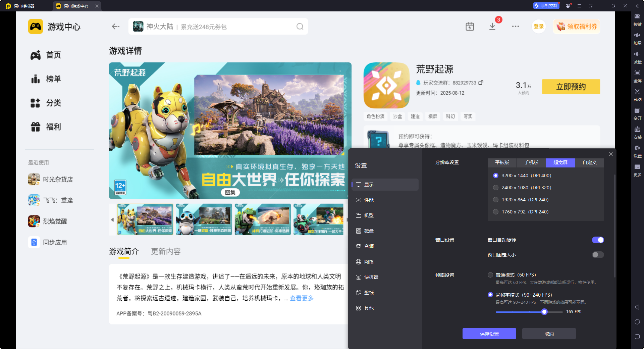The image size is (644, 349).
Task: Open the top-right more options (…) menu
Action: 516,27
